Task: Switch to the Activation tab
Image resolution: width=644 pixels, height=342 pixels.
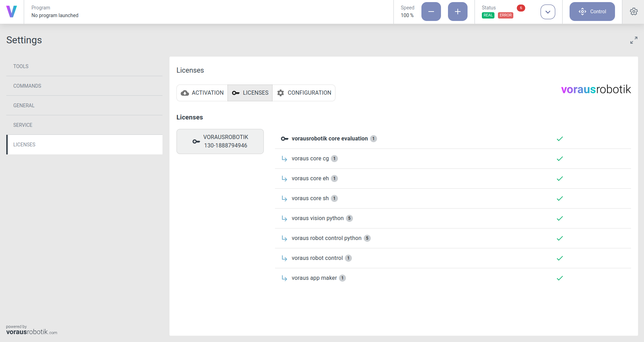Action: point(202,93)
